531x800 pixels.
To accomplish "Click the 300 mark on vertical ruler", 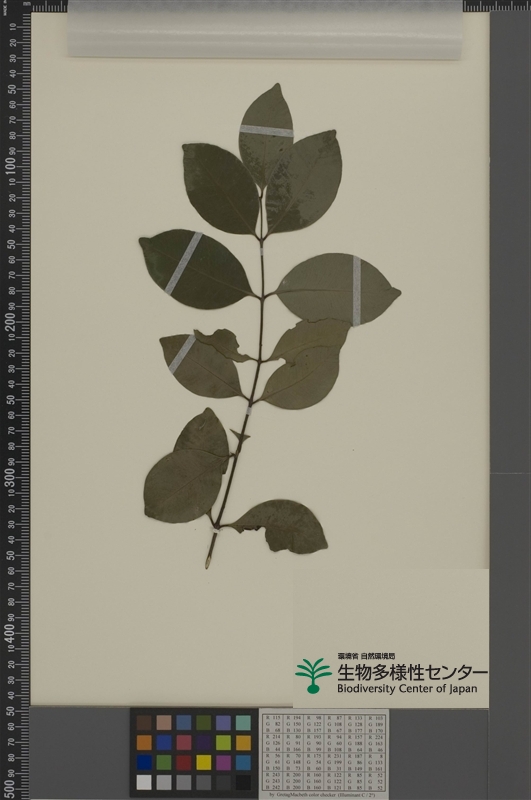I will coord(10,477).
